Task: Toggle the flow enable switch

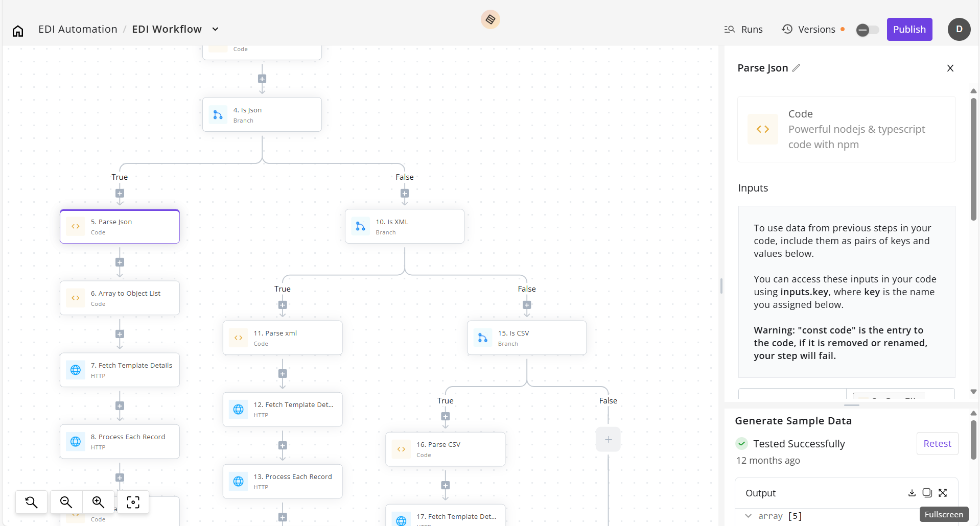Action: click(x=868, y=30)
